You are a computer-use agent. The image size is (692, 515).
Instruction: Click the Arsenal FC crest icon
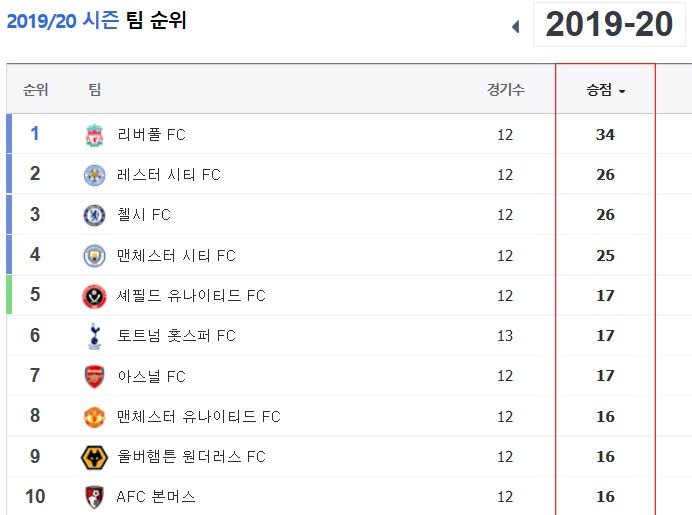[x=94, y=377]
